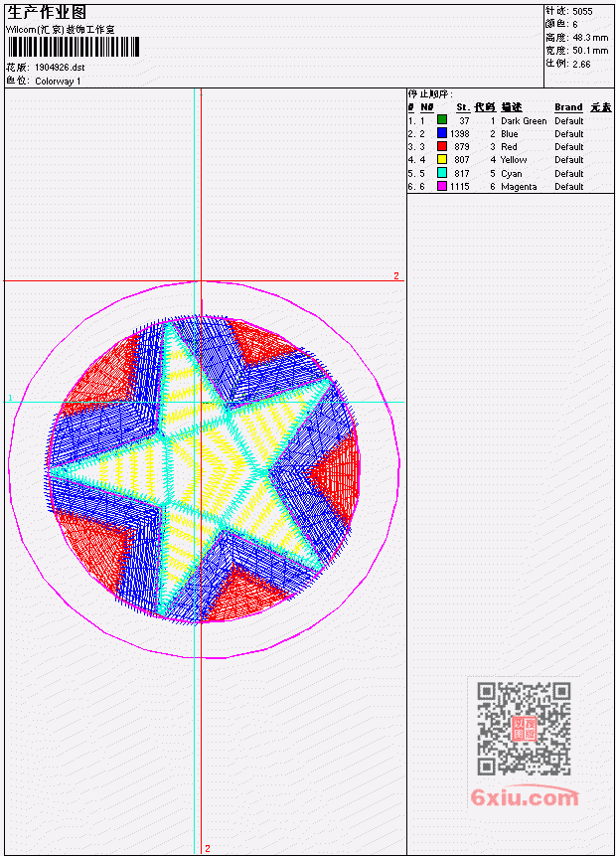Click the 'Colorway 1' text
Screen dimensions: 616x856
(58, 82)
